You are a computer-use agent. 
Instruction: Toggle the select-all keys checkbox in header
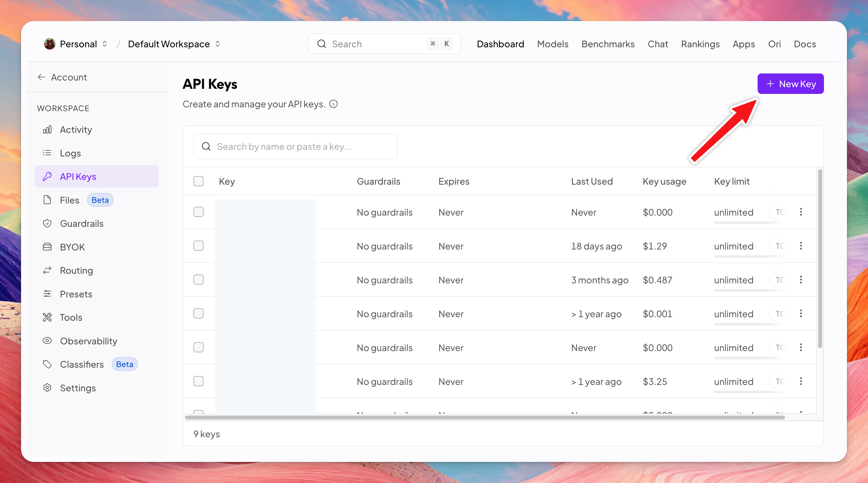198,181
